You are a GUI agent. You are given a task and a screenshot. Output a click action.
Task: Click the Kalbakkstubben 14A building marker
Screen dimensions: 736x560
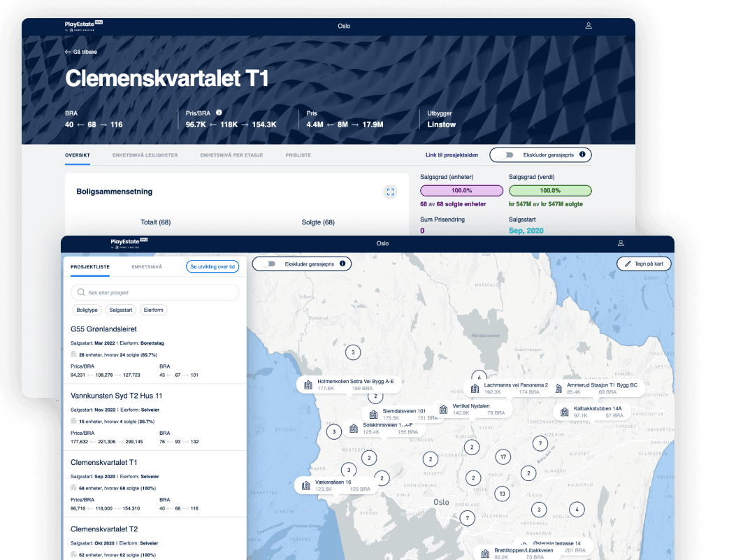pyautogui.click(x=564, y=412)
